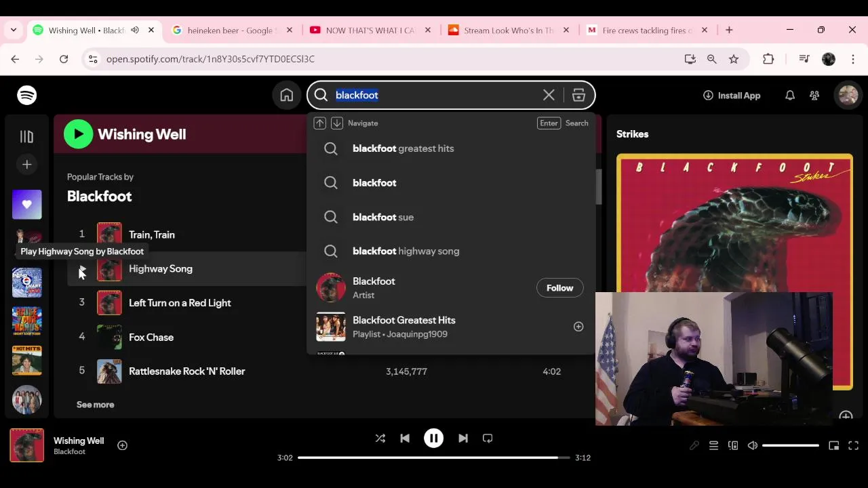
Task: Open new browser tab
Action: tap(729, 30)
